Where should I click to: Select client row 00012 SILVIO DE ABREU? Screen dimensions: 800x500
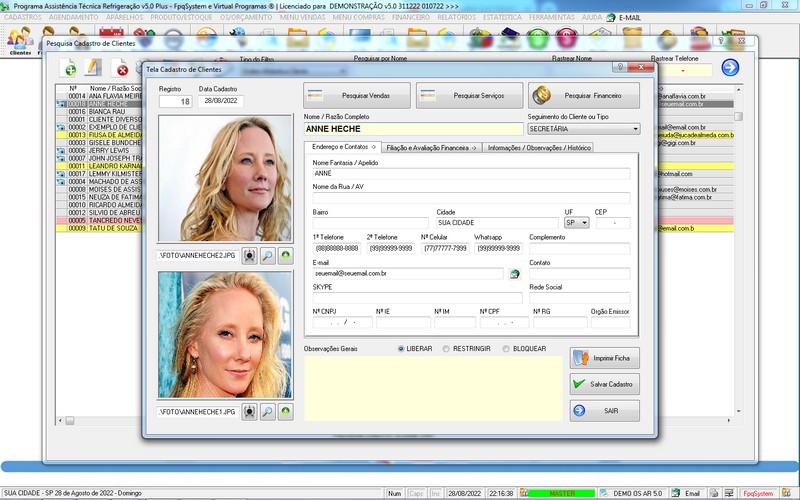click(x=99, y=213)
